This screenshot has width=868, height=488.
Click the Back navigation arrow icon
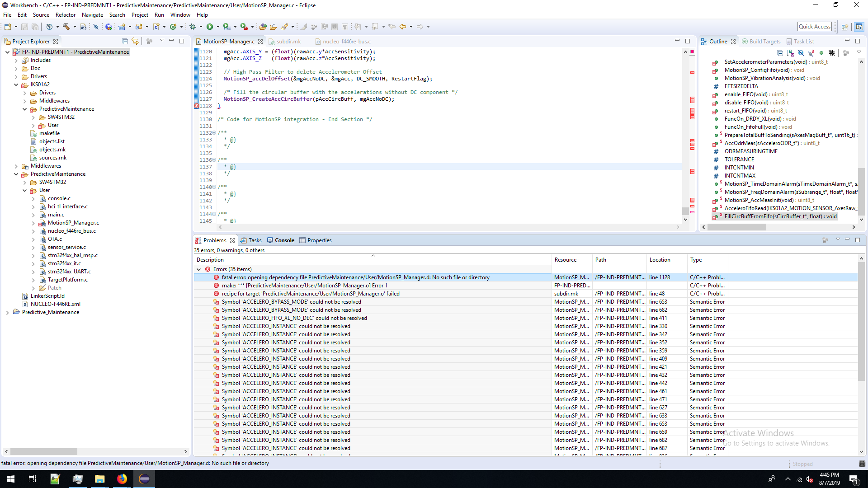[x=402, y=27]
